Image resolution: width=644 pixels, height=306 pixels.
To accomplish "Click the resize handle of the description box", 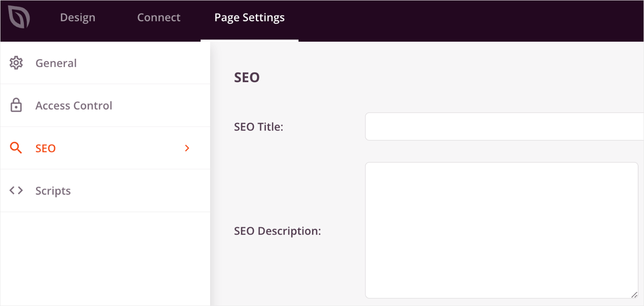I will click(635, 294).
